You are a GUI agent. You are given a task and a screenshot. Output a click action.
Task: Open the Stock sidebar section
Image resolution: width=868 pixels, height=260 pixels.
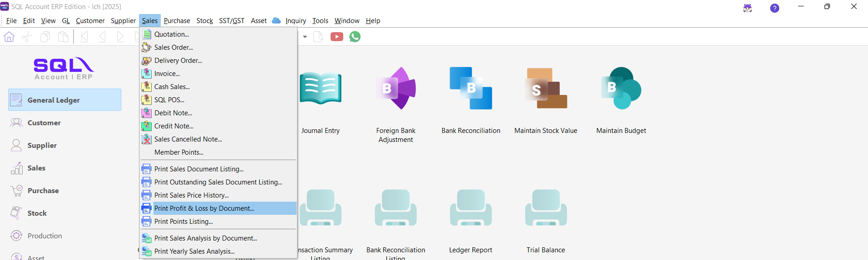point(37,213)
